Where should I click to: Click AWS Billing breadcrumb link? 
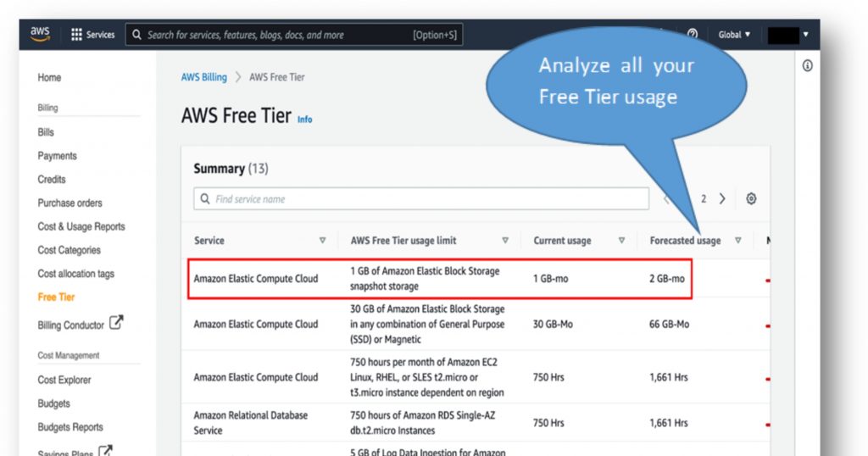[203, 77]
